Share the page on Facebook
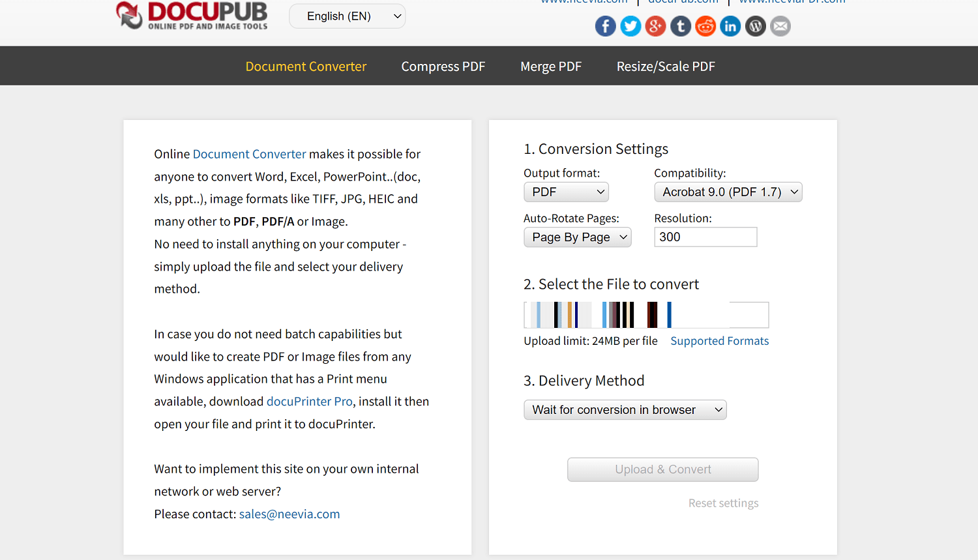Image resolution: width=978 pixels, height=560 pixels. (x=606, y=26)
